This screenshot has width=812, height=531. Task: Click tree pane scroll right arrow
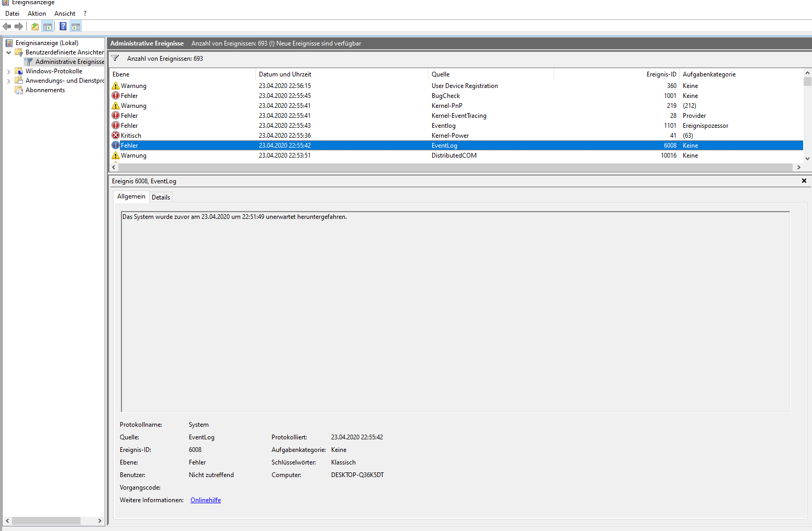tap(99, 521)
